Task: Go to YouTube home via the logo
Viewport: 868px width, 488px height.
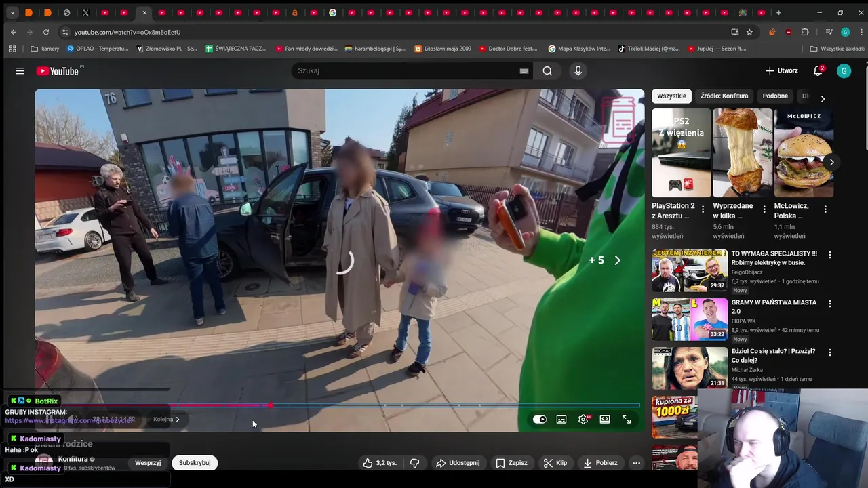Action: [58, 70]
